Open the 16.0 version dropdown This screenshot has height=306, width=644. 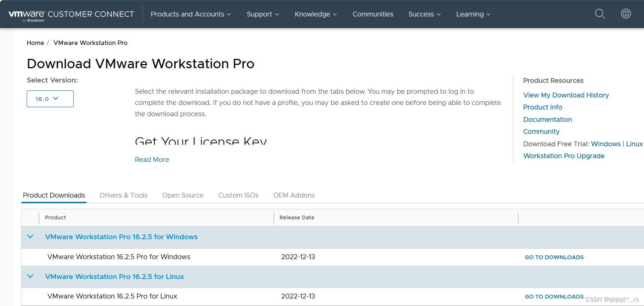pyautogui.click(x=50, y=99)
